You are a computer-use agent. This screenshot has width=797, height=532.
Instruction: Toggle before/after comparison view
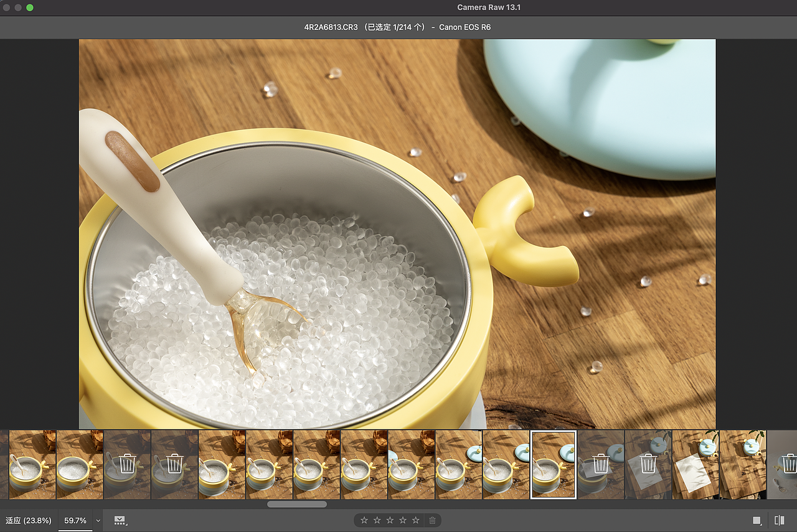pyautogui.click(x=779, y=520)
